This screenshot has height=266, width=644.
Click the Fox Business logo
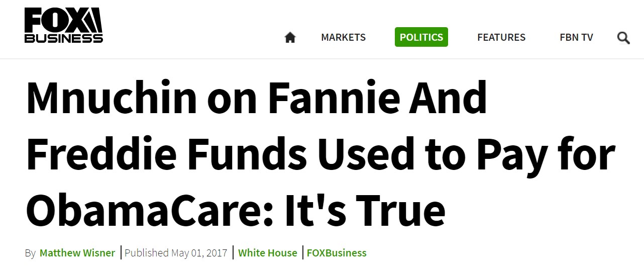tap(64, 26)
